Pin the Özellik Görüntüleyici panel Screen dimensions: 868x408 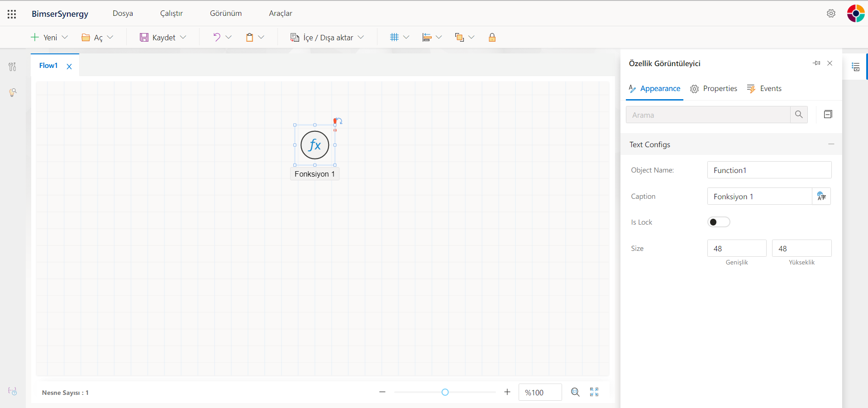pos(816,63)
